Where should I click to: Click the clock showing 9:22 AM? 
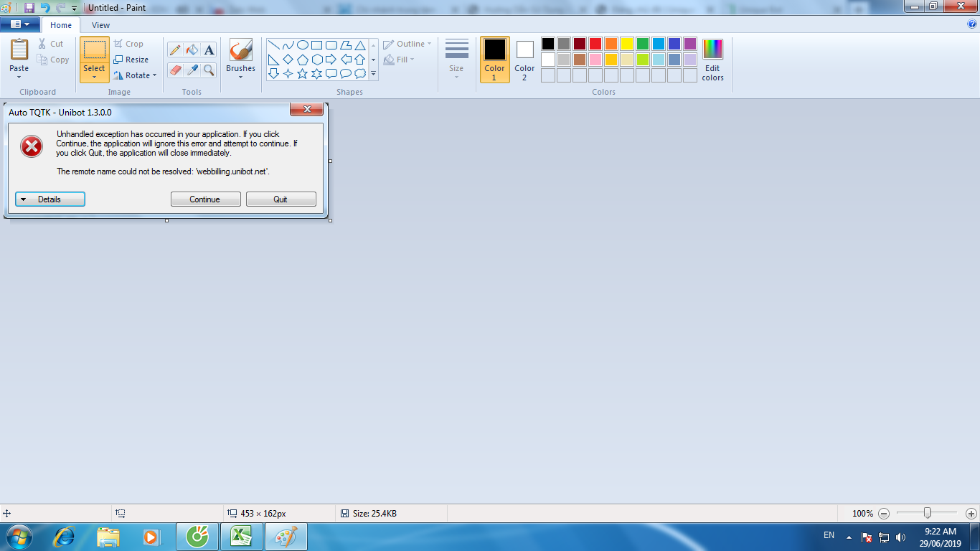click(x=940, y=532)
